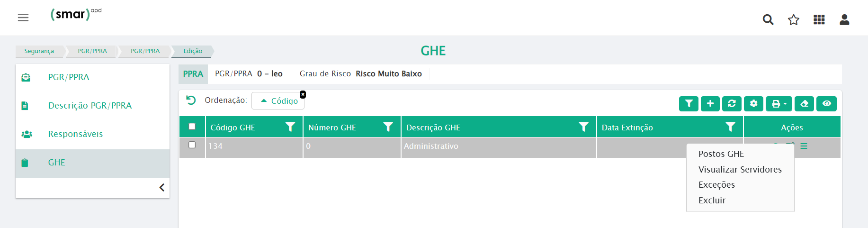The width and height of the screenshot is (868, 228).
Task: Collapse the left sidebar panel
Action: pyautogui.click(x=162, y=188)
